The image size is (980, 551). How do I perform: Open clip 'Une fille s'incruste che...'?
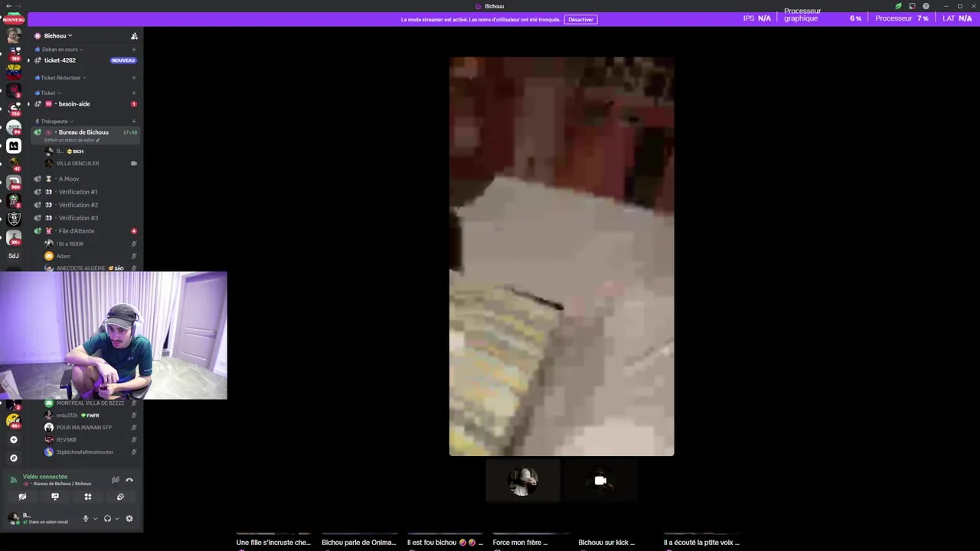[x=273, y=543]
